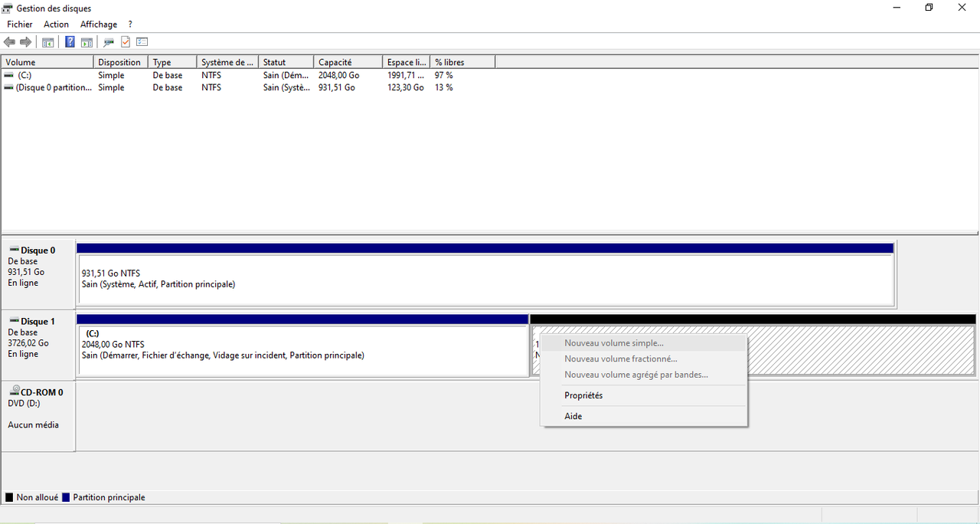Viewport: 980px width, 524px height.
Task: Click the Forward arrow toolbar icon
Action: pos(25,42)
